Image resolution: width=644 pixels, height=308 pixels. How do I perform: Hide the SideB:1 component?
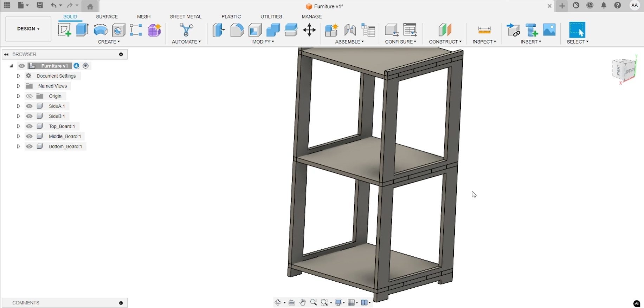tap(29, 116)
